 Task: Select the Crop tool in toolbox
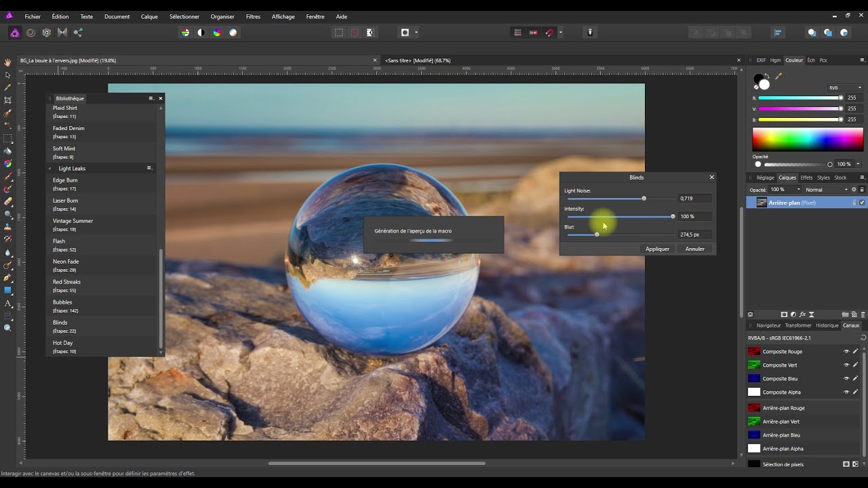coord(8,100)
